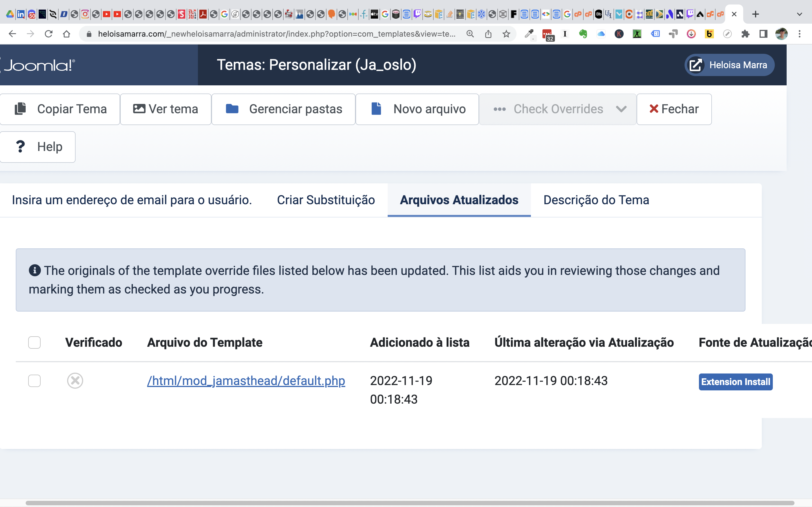Bookmark page with star icon
This screenshot has width=812, height=507.
point(506,34)
